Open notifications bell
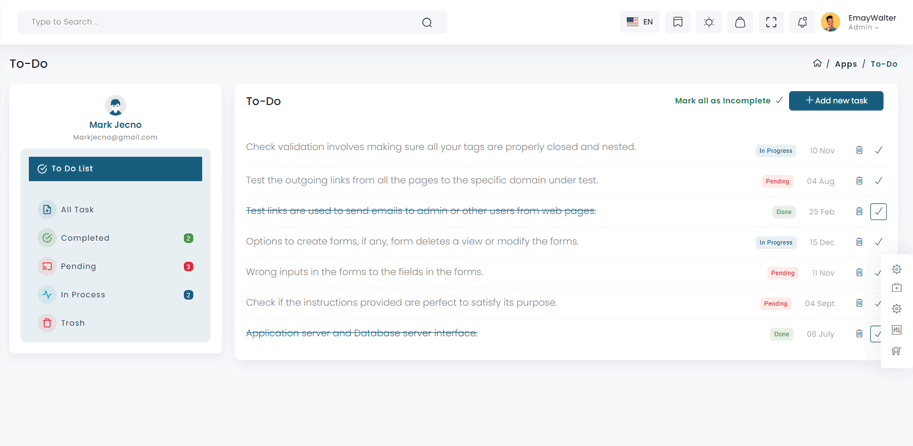This screenshot has height=446, width=913. click(802, 22)
